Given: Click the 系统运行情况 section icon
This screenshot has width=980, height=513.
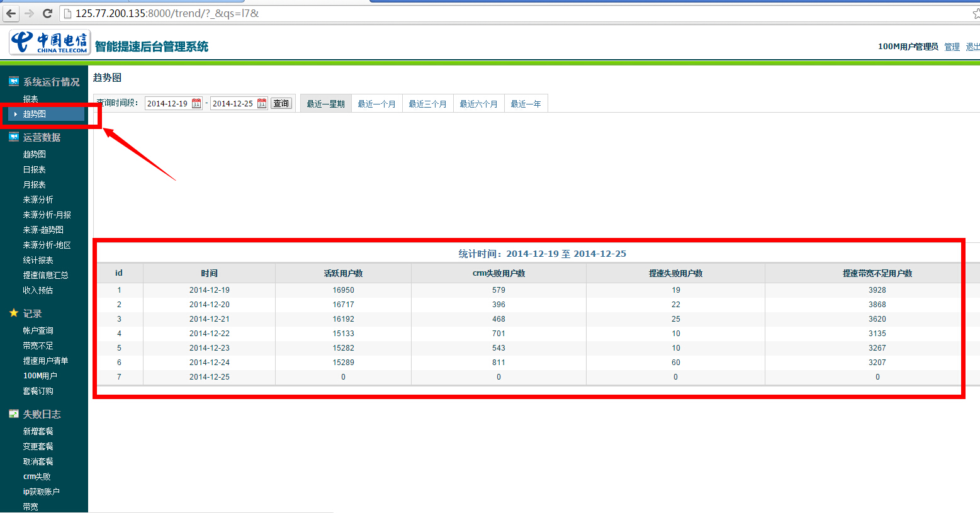Looking at the screenshot, I should (x=14, y=81).
